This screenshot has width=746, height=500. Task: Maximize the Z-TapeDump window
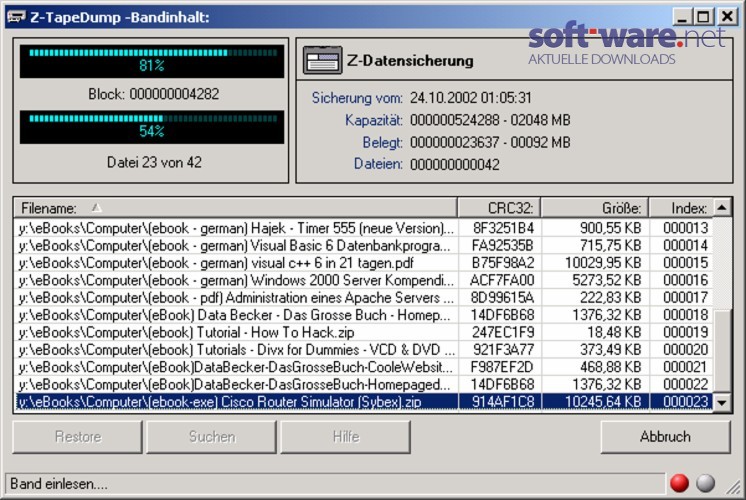pos(703,17)
